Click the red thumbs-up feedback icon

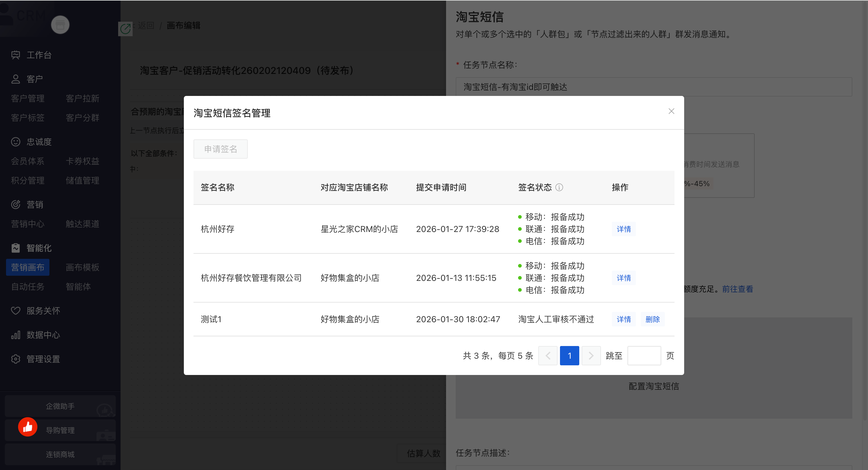point(28,427)
